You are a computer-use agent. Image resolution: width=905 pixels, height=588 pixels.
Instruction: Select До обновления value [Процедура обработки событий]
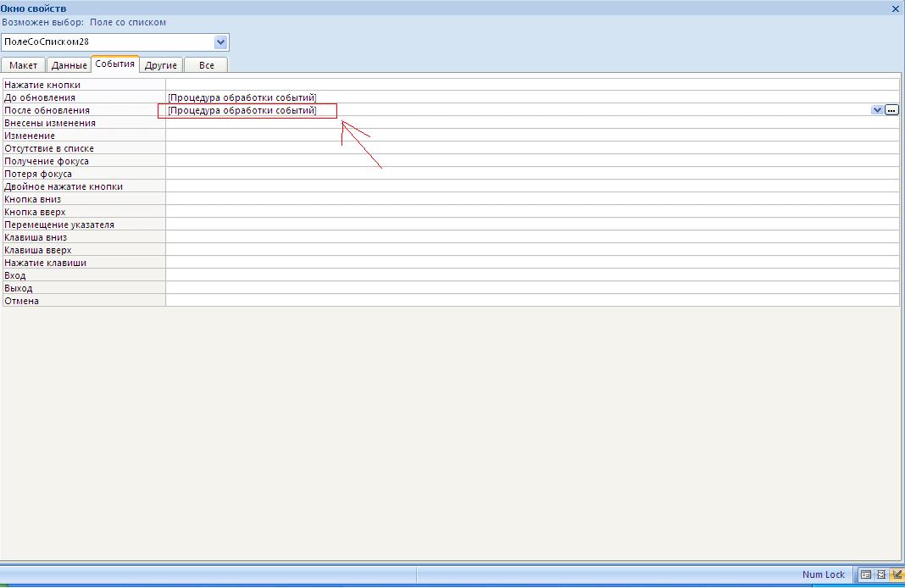pyautogui.click(x=242, y=97)
